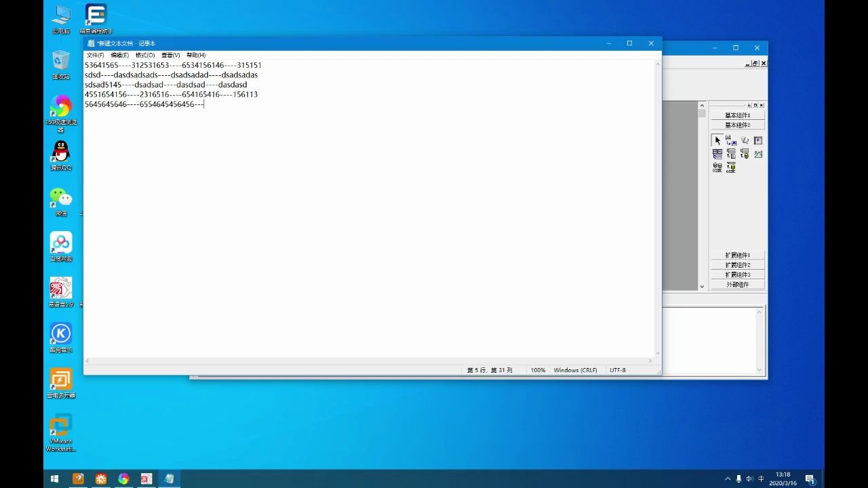Screen dimensions: 868x488
Task: Open the 文件(F) menu in Notepad
Action: [95, 55]
